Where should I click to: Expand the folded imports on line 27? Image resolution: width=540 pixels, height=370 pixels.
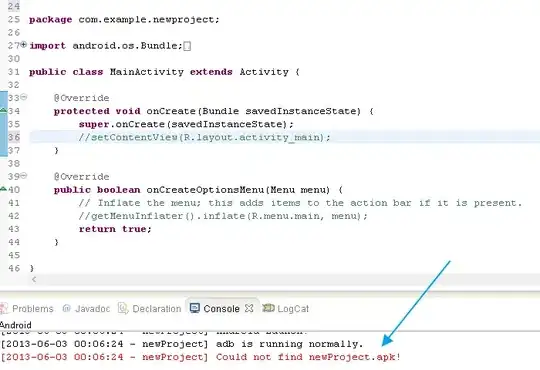click(x=23, y=44)
